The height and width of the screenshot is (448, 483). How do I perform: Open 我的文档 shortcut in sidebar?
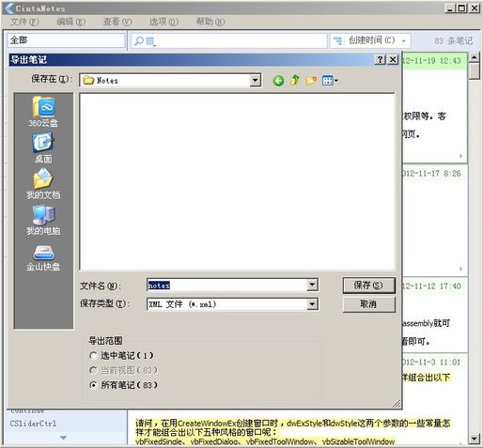point(43,184)
